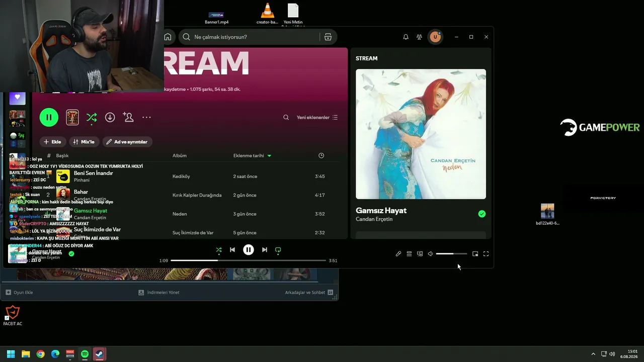This screenshot has width=644, height=362.
Task: Skip to the next track
Action: pos(265,250)
